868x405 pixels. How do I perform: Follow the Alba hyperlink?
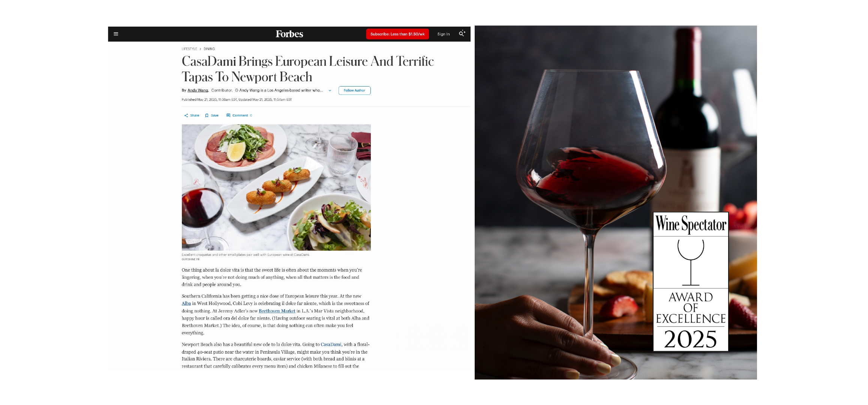click(186, 303)
